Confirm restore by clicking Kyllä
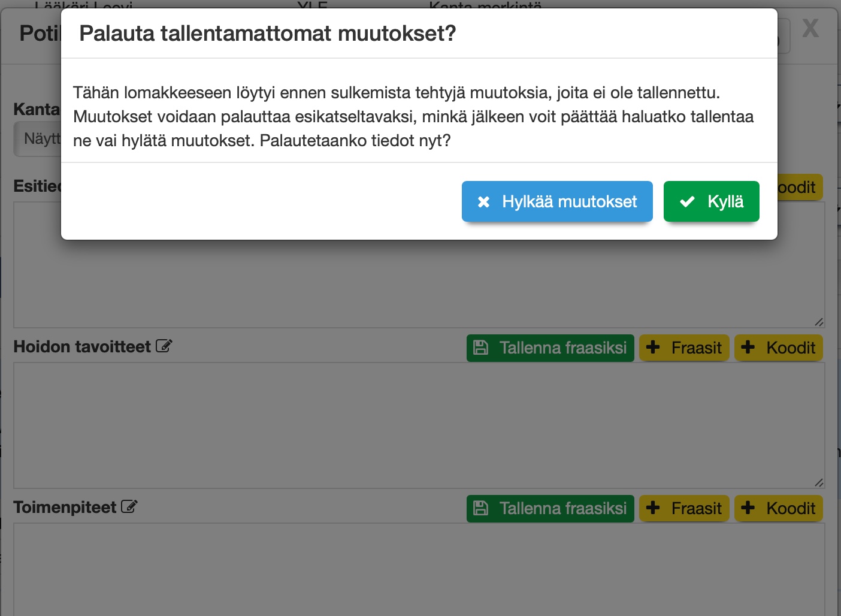Screen dimensions: 841x616 click(711, 201)
